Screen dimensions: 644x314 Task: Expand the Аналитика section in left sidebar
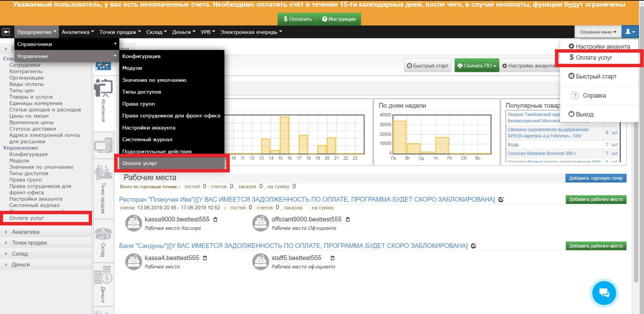(25, 232)
